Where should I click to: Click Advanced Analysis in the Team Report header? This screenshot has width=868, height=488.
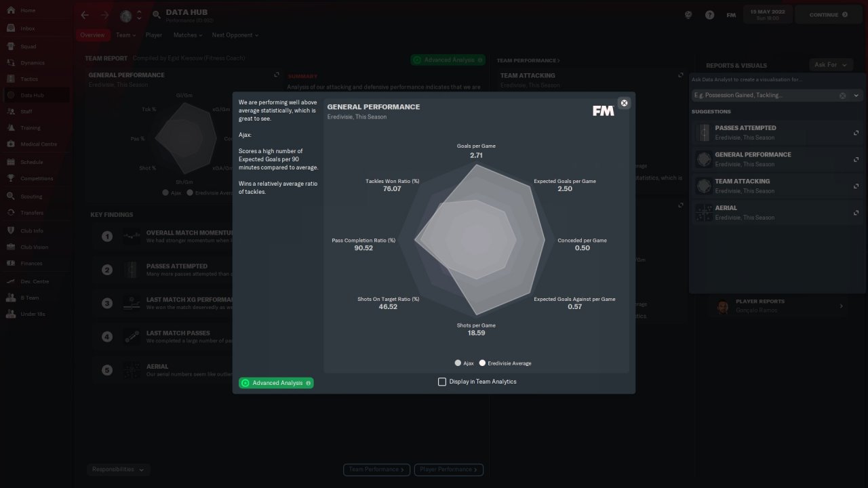pos(448,60)
